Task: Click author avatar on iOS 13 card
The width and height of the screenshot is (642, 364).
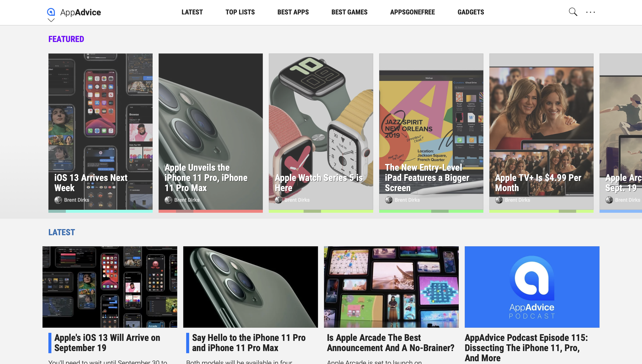Action: [58, 200]
